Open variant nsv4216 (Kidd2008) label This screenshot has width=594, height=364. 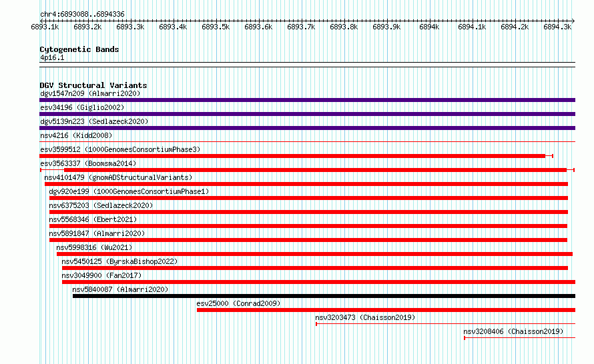(76, 135)
